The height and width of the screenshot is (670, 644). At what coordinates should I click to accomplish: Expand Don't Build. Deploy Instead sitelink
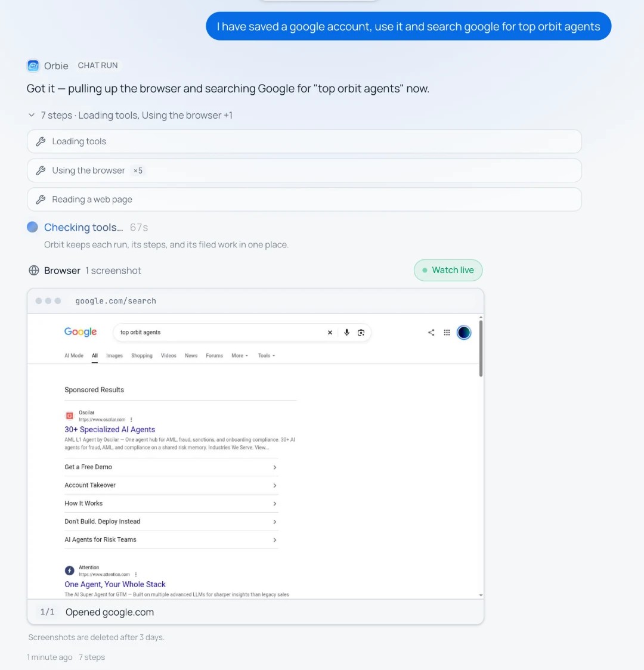171,522
